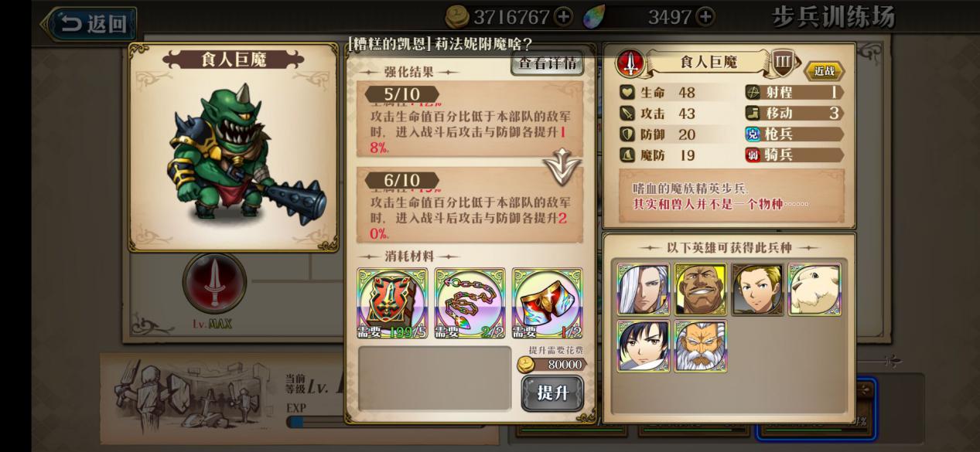Tap the 近战 melee tag
980x452 pixels.
click(x=825, y=71)
